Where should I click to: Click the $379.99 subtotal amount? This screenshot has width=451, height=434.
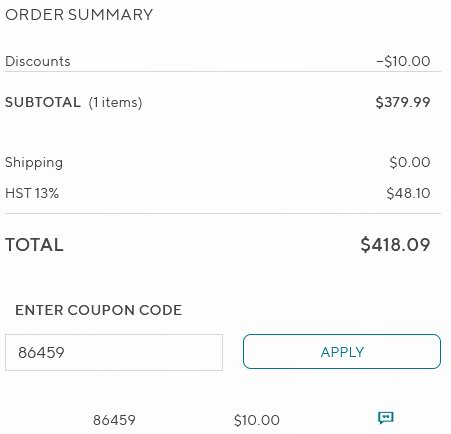point(403,102)
